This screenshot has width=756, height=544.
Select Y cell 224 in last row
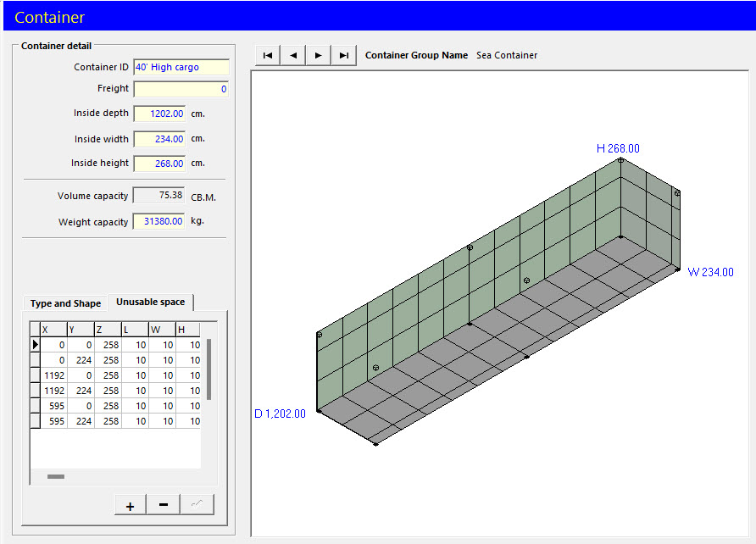click(81, 421)
